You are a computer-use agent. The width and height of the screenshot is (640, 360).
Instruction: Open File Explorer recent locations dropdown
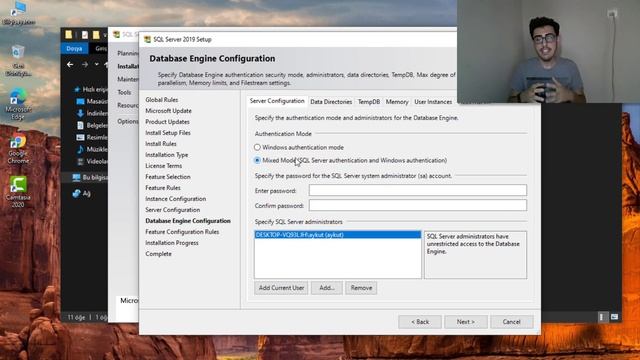pyautogui.click(x=96, y=64)
